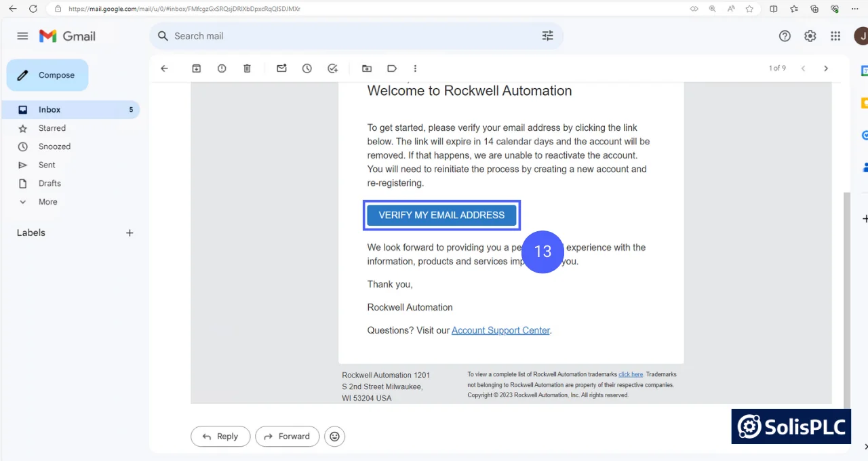Move the email to a folder
The image size is (868, 461).
pos(367,68)
